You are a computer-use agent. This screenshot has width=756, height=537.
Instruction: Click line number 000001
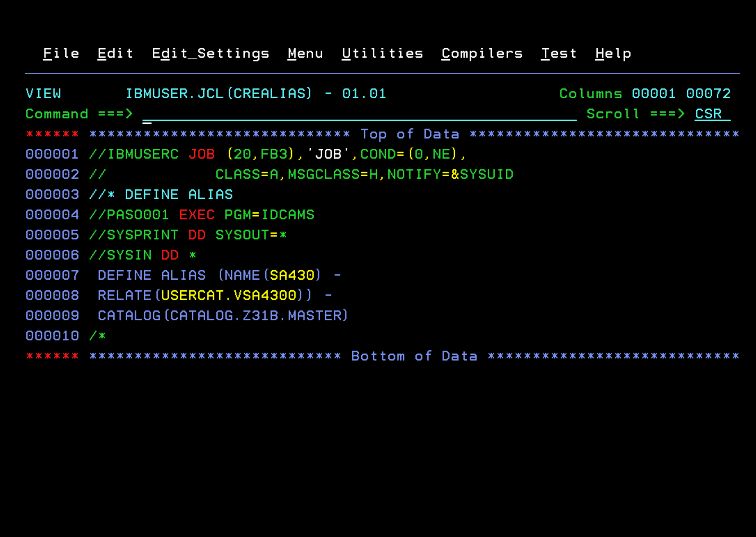pos(52,154)
